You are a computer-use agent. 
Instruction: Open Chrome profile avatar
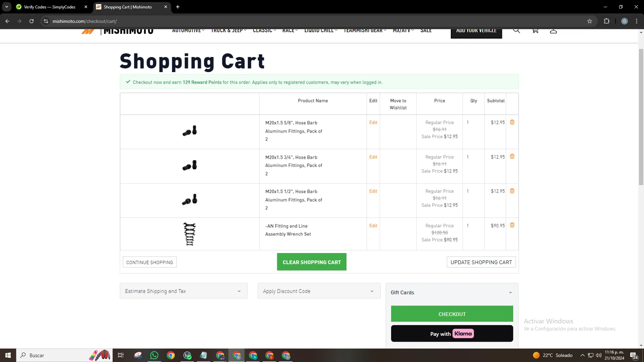click(x=625, y=21)
